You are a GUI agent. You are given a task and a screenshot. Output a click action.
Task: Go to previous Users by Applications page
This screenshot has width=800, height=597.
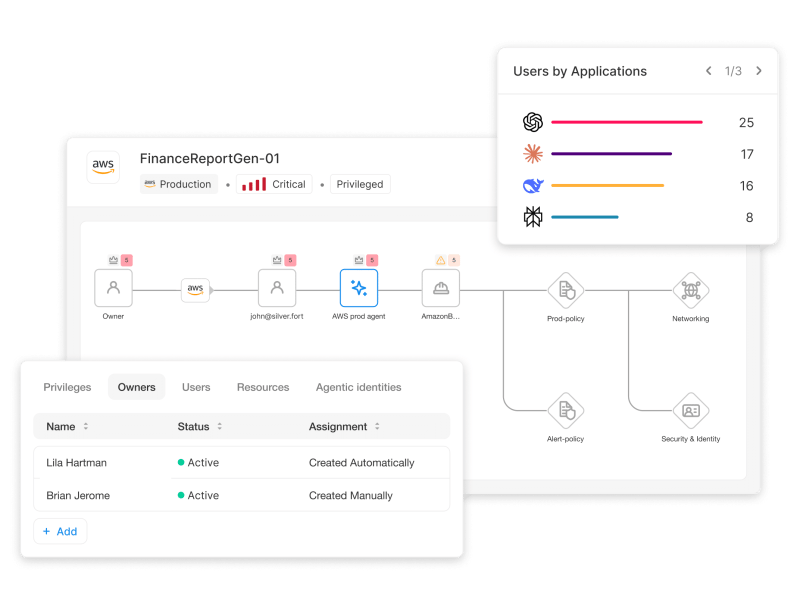tap(709, 71)
